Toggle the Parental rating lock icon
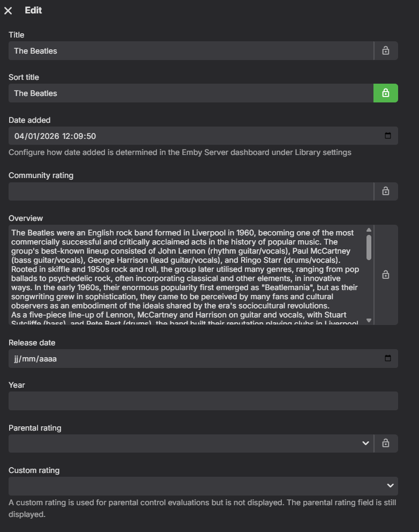Viewport: 419px width, 532px height. pyautogui.click(x=385, y=444)
